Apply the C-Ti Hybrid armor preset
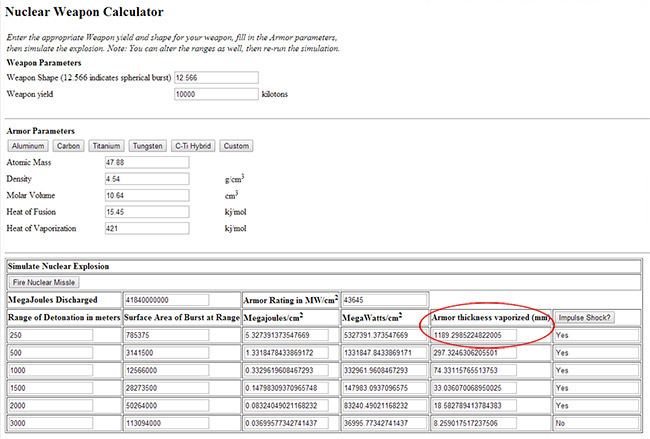 pyautogui.click(x=193, y=146)
